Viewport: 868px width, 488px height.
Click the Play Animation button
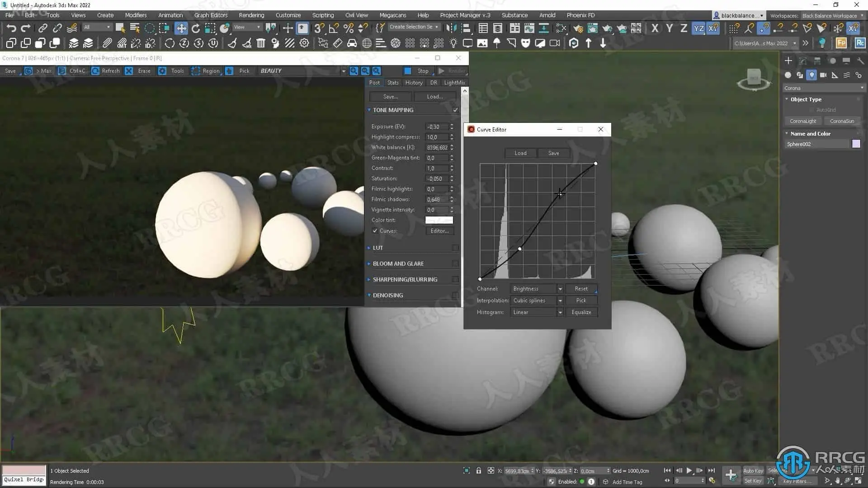[689, 470]
